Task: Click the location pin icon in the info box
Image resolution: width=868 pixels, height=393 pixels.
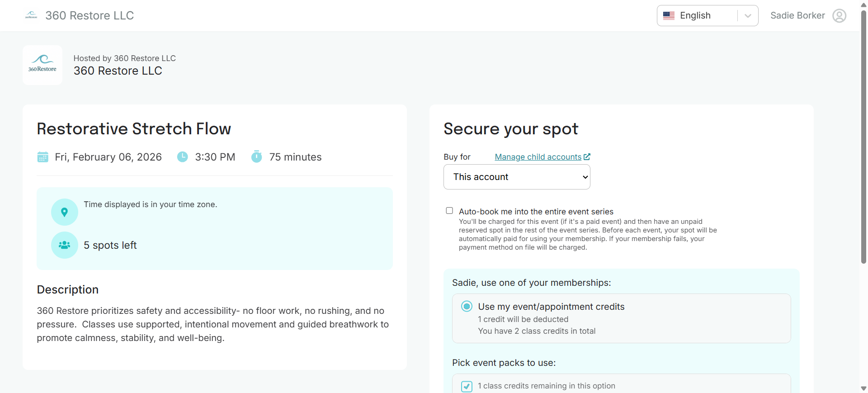Action: coord(64,212)
